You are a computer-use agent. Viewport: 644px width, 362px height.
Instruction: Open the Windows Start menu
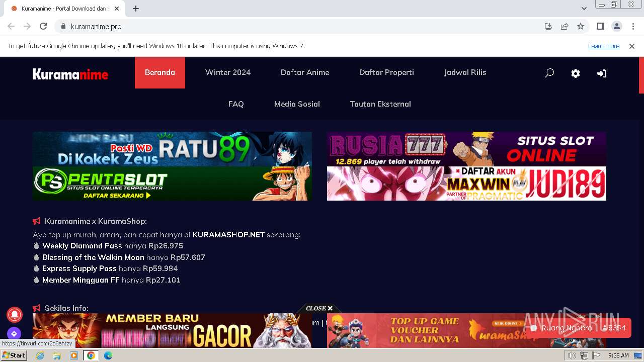[x=14, y=355]
